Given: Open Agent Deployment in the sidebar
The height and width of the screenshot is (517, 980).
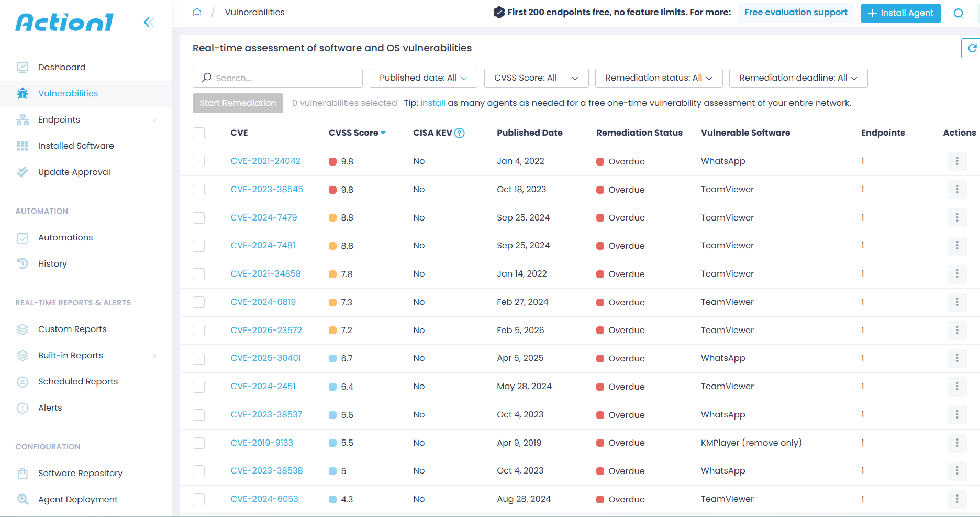Looking at the screenshot, I should tap(78, 499).
